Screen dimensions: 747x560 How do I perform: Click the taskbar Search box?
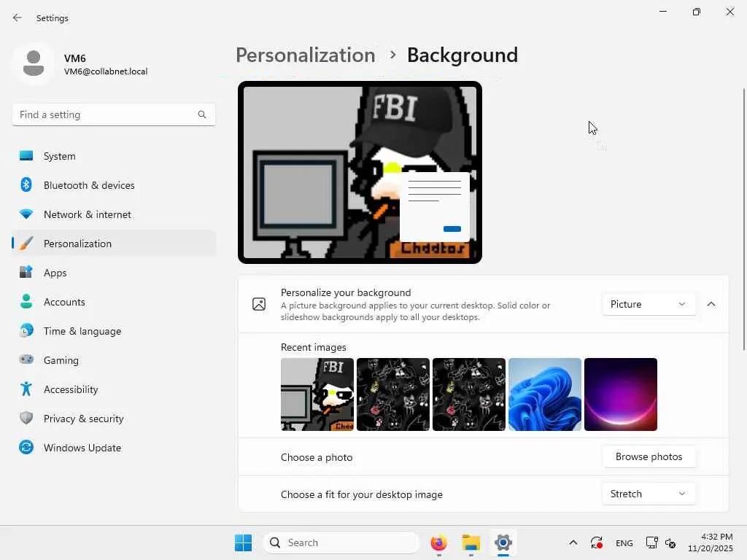pyautogui.click(x=341, y=542)
